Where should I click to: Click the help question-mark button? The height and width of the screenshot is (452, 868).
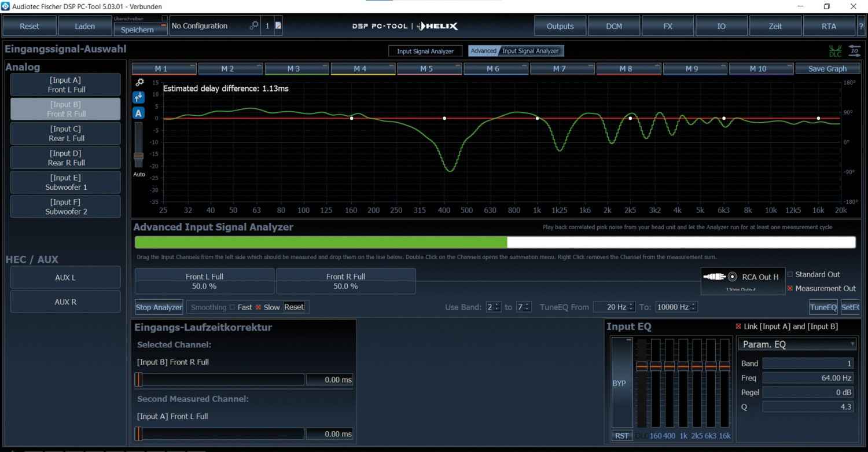(860, 26)
